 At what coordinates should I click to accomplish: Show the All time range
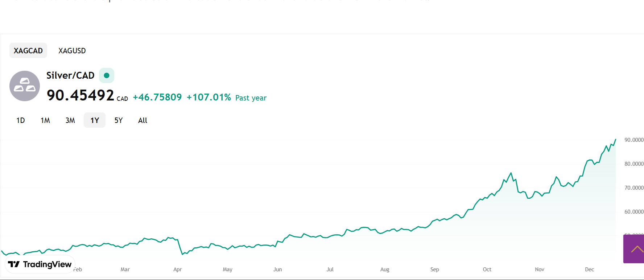coord(143,120)
